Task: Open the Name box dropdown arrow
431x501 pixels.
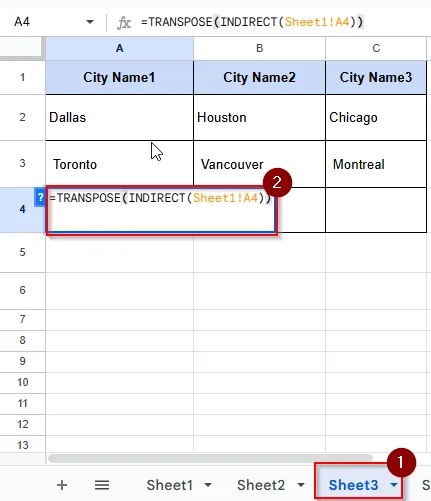Action: point(90,22)
